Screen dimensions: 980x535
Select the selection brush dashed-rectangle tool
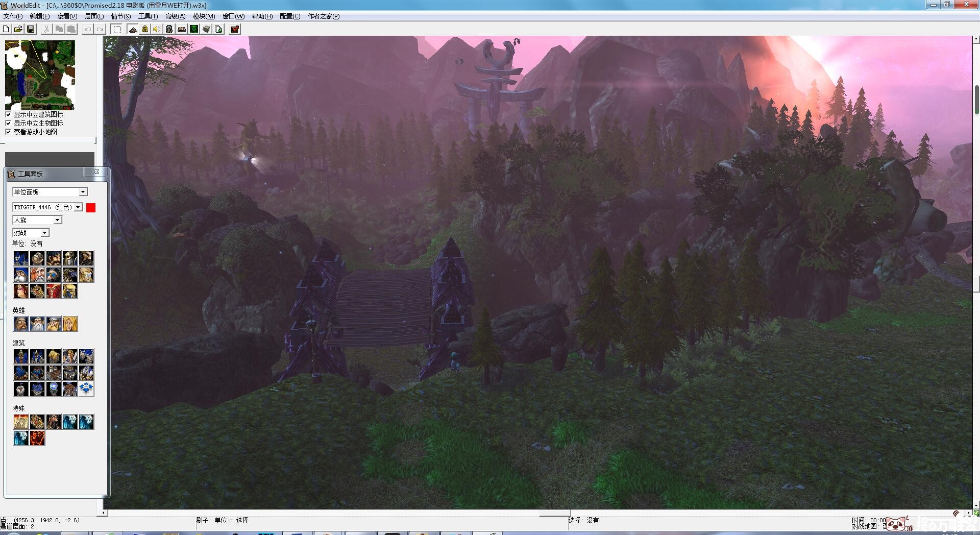coord(117,29)
